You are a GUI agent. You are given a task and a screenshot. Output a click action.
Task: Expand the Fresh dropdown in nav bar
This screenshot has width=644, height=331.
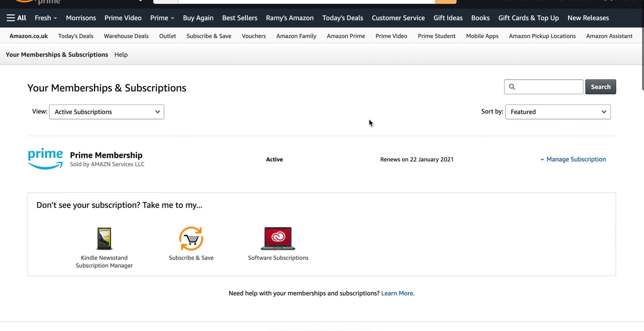tap(46, 18)
